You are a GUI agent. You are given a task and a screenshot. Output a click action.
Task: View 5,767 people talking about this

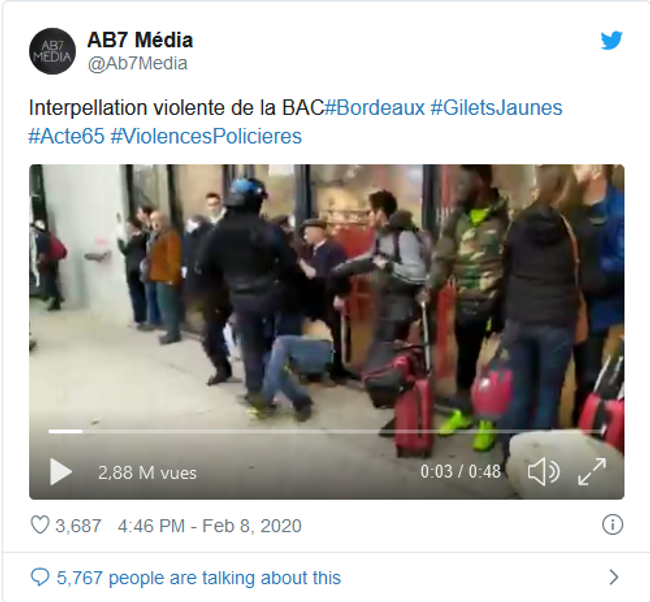point(199,578)
